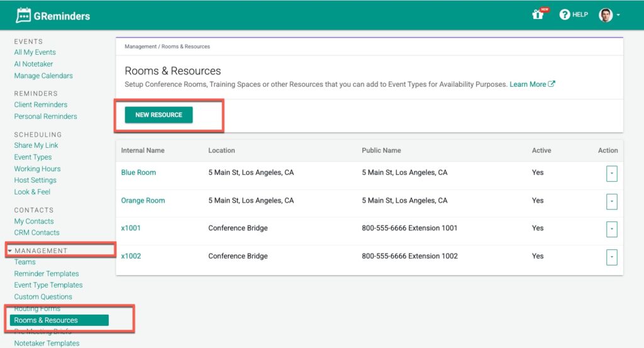The width and height of the screenshot is (644, 348).
Task: Click the New Resource button
Action: coord(158,115)
